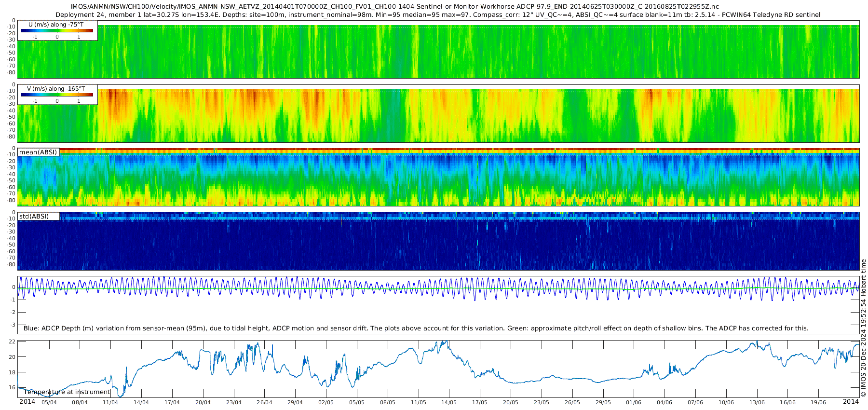868x410 pixels.
Task: Click the 2014 year label at bottom-right
Action: click(851, 402)
